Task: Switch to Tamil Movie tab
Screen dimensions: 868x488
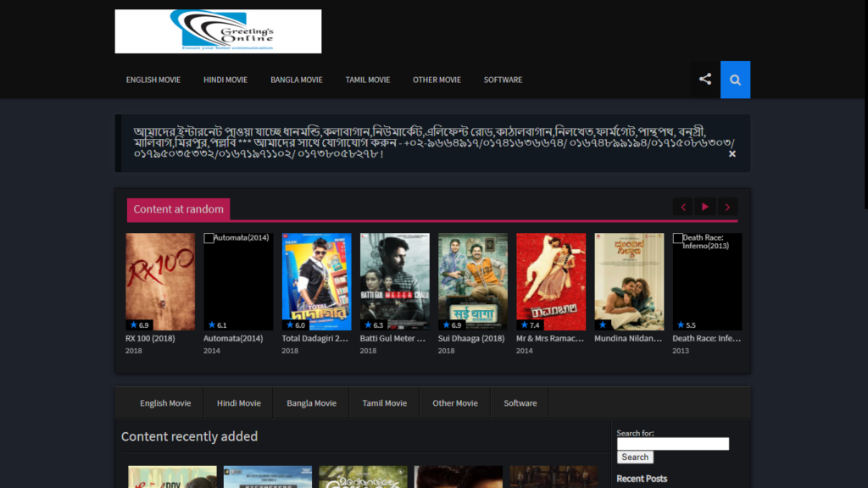Action: (384, 403)
